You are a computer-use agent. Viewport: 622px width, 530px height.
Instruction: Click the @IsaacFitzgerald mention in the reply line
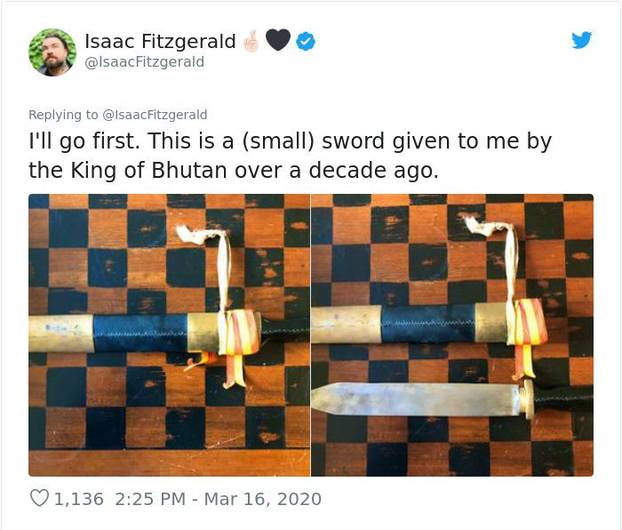click(x=160, y=115)
